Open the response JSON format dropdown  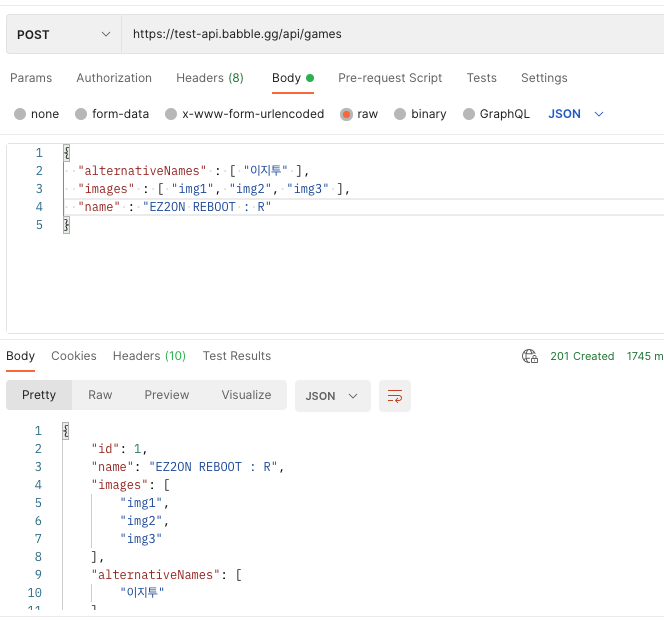pos(332,396)
